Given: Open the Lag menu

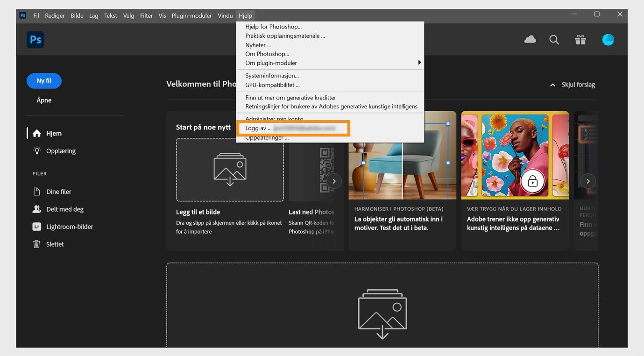Looking at the screenshot, I should click(94, 15).
